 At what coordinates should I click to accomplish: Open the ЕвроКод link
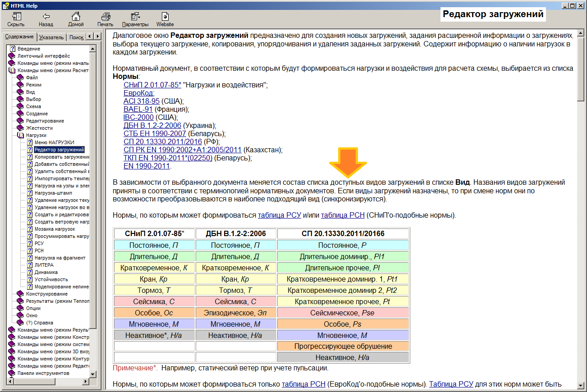[x=138, y=93]
